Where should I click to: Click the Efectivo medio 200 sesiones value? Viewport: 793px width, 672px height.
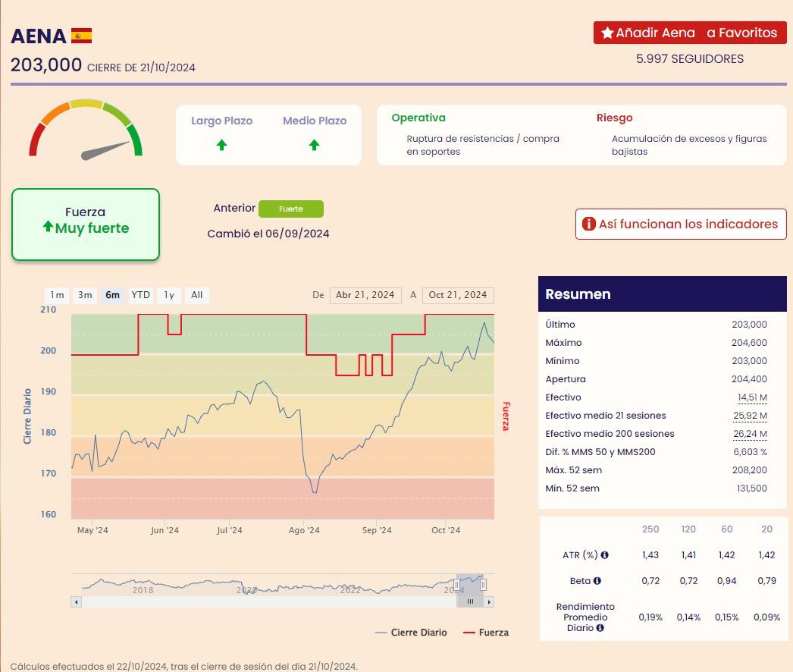tap(750, 434)
